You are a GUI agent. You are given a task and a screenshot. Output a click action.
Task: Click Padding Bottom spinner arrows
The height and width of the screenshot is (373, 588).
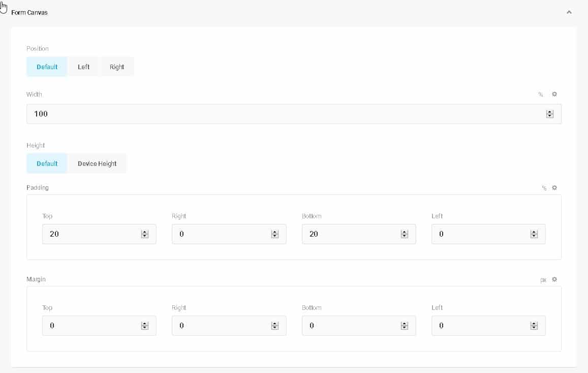click(405, 234)
